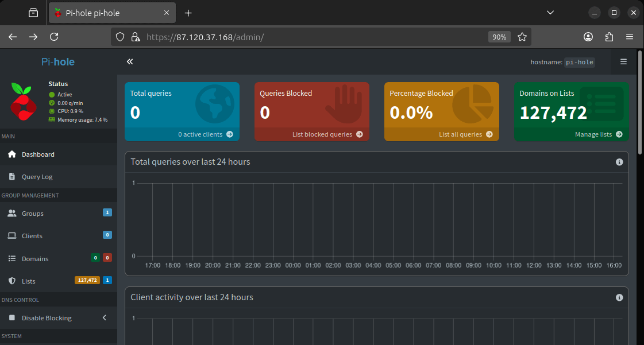644x345 pixels.
Task: Go to Groups management page
Action: [x=59, y=214]
